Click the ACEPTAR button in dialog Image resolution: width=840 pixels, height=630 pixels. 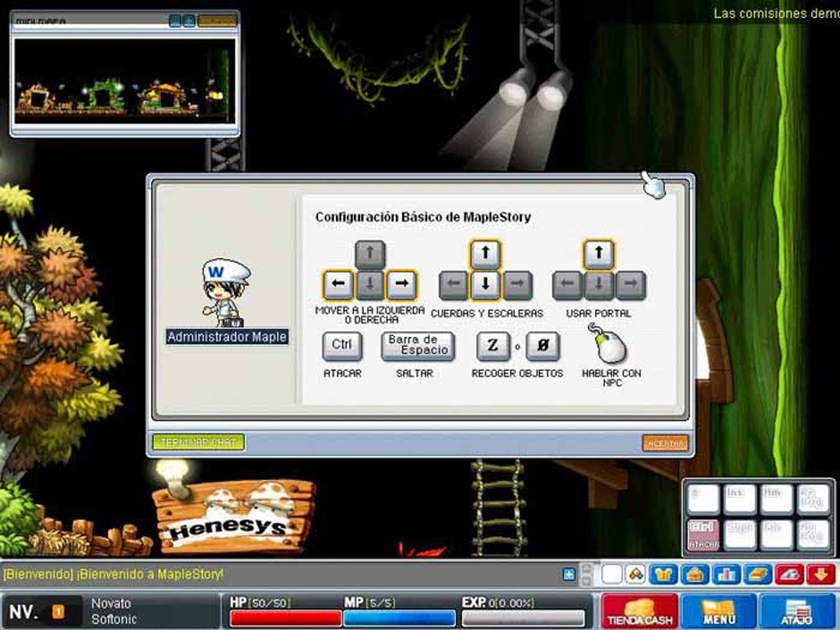[665, 443]
